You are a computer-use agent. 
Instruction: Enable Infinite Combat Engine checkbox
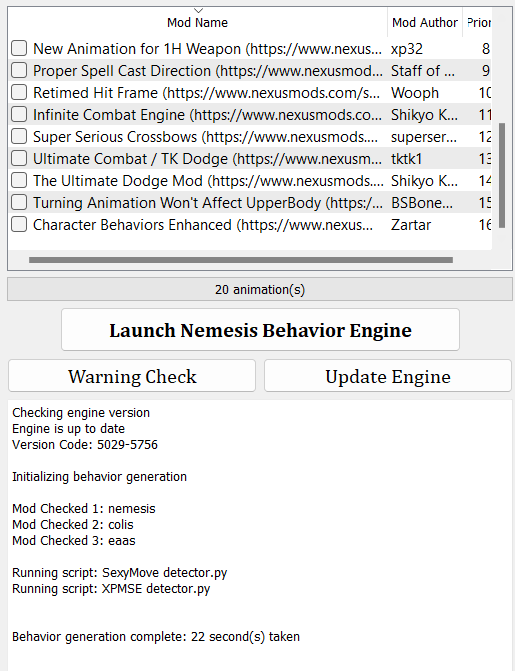pos(19,114)
